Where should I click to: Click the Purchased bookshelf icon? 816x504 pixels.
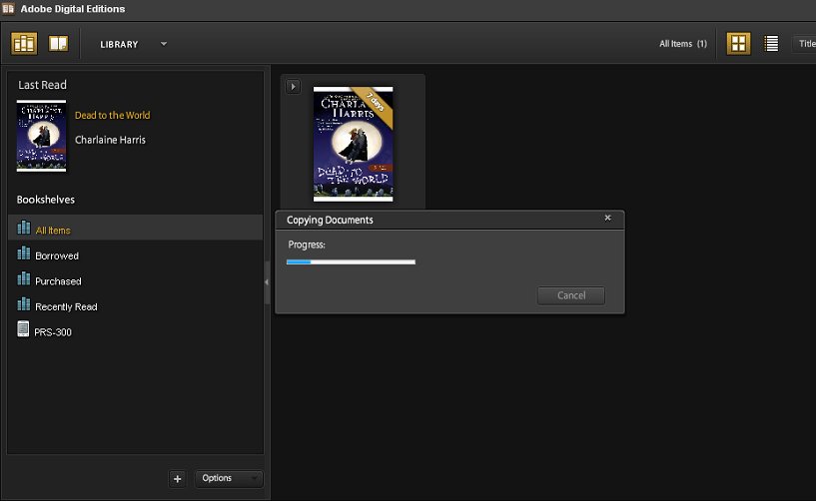(x=23, y=278)
